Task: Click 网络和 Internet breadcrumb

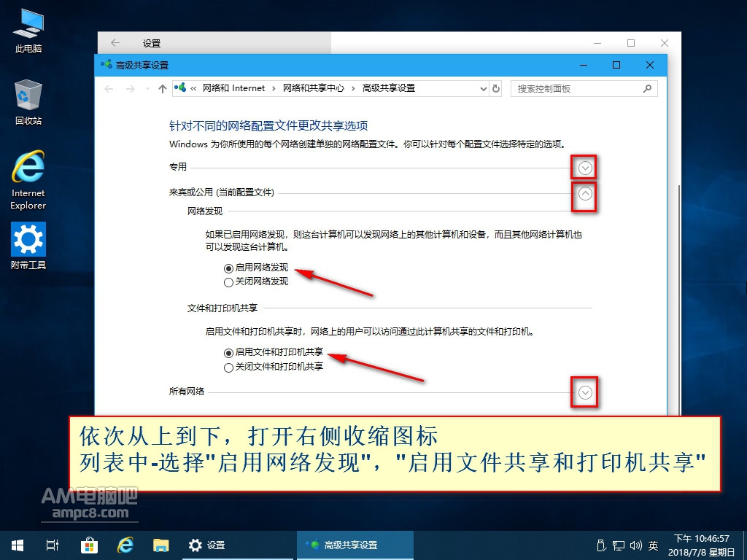Action: pyautogui.click(x=234, y=88)
